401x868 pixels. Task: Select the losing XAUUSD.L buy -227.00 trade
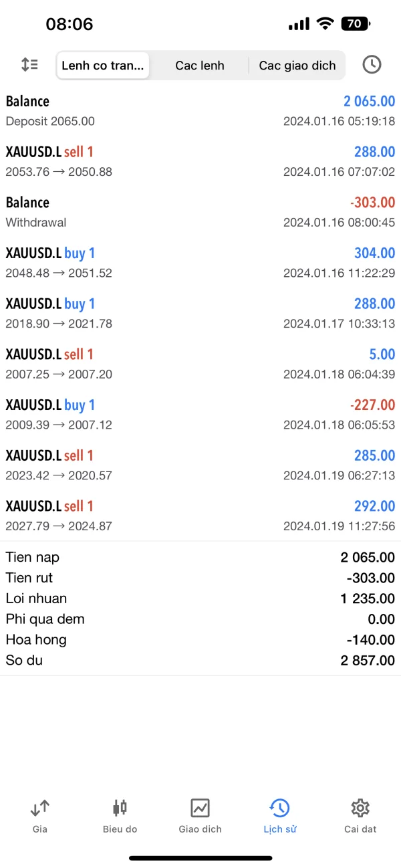(200, 414)
